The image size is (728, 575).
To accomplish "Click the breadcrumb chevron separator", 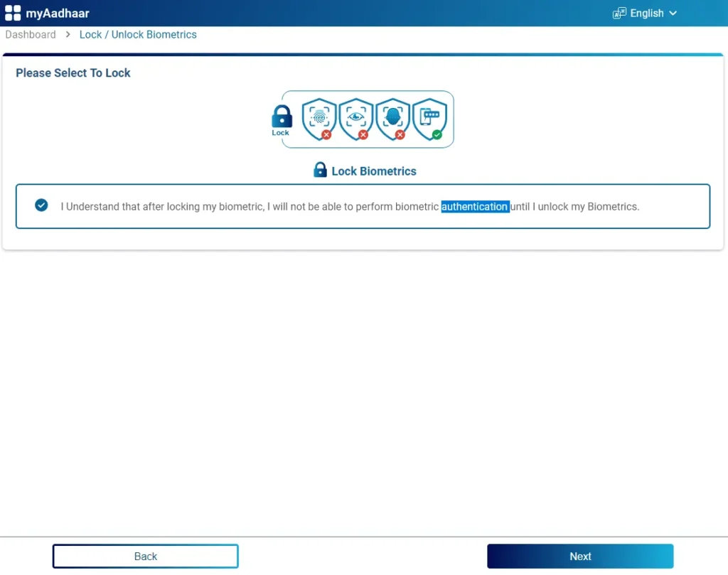I will point(68,34).
